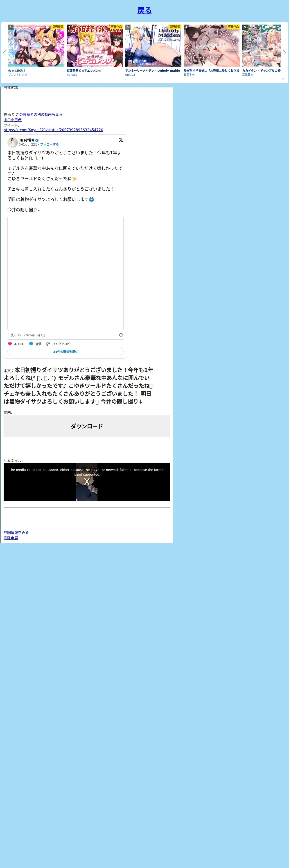Show previous ads with left carousel arrow
The width and height of the screenshot is (289, 868).
coord(4,53)
